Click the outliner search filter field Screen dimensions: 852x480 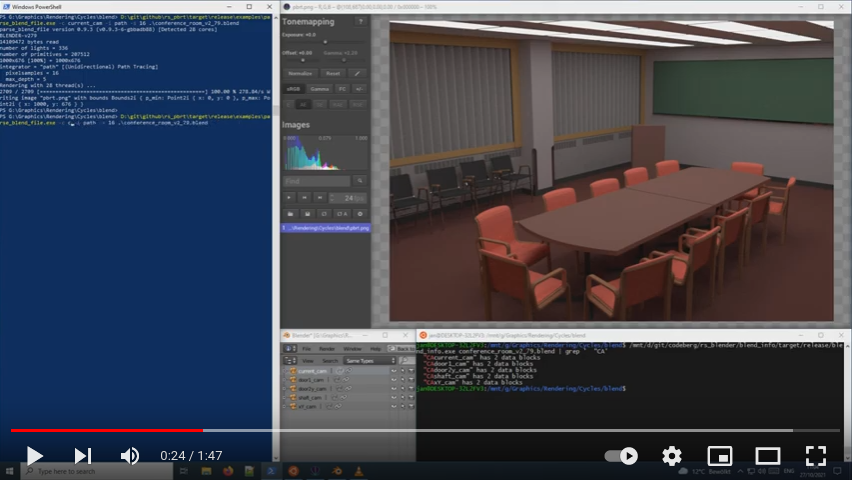point(406,360)
